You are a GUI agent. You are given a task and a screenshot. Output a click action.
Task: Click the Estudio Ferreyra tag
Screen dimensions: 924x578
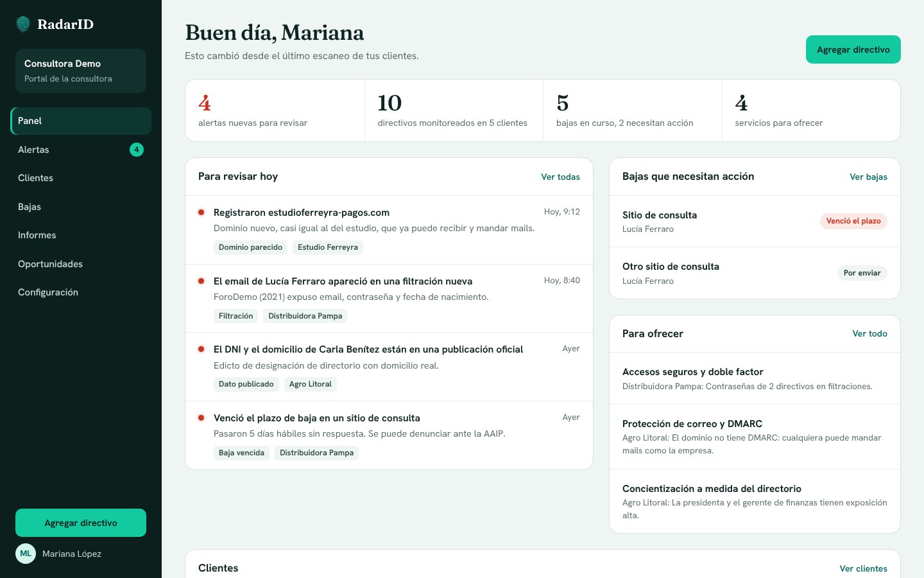click(328, 247)
